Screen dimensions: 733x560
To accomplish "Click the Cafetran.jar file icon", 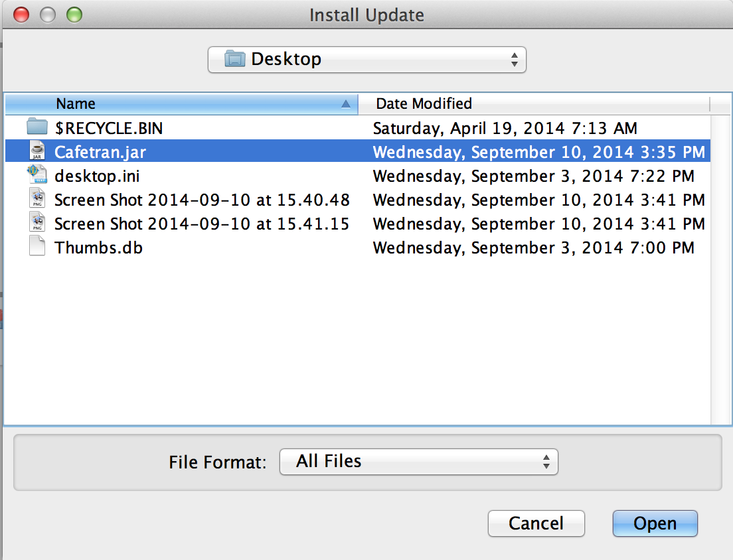I will (37, 151).
